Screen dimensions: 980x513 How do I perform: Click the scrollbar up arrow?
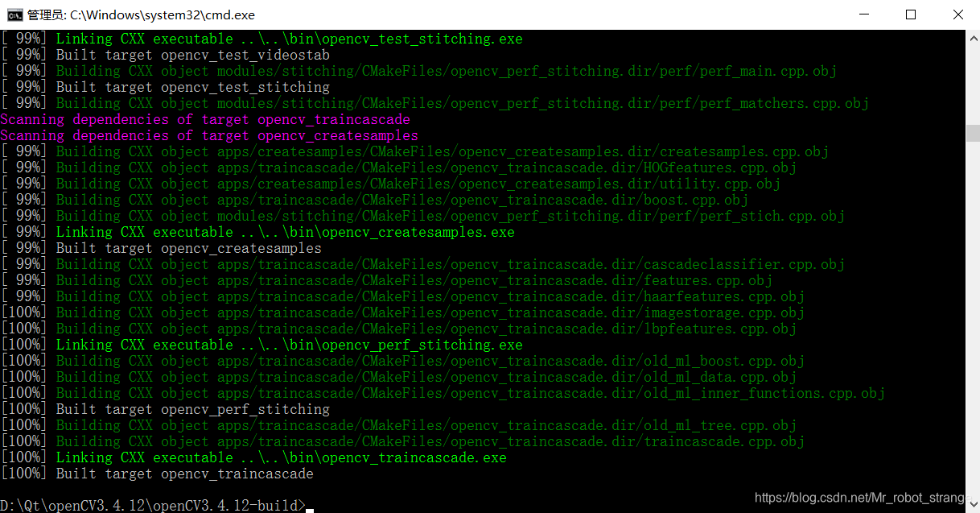(973, 36)
